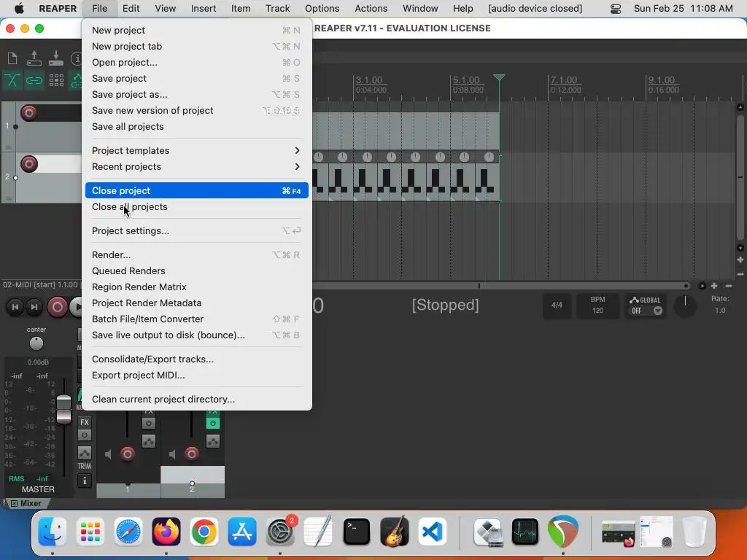This screenshot has height=560, width=747.
Task: Arm mixer track 1 record button
Action: click(128, 454)
